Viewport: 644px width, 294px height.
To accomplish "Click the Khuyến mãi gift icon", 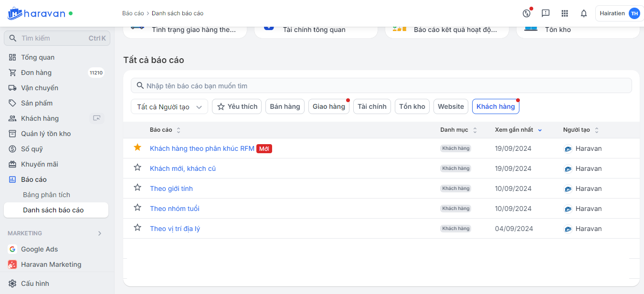I will 12,164.
